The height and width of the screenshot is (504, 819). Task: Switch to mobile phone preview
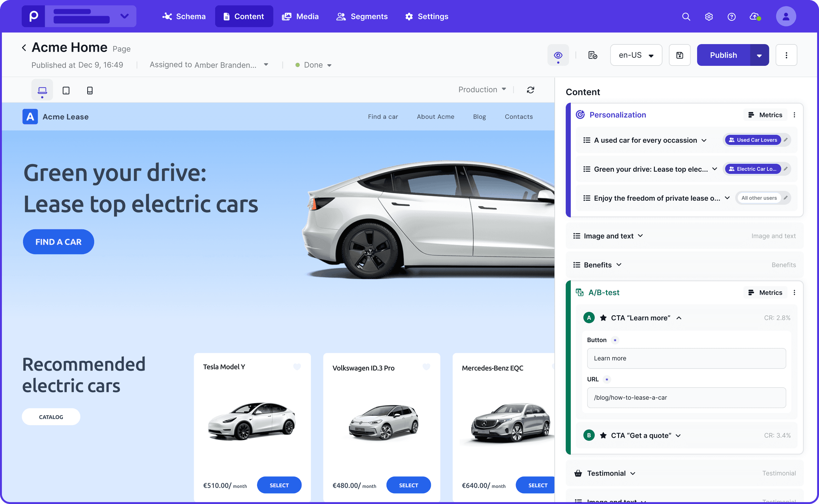[x=90, y=90]
